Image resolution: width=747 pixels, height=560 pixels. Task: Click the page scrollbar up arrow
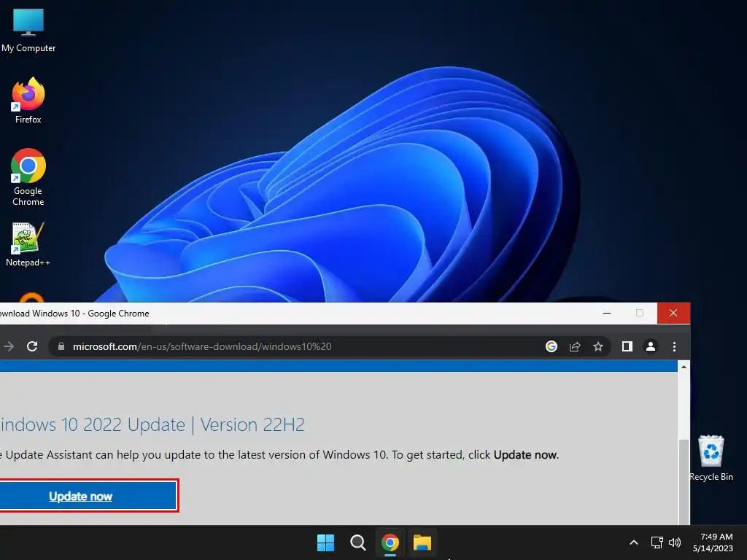(x=684, y=367)
